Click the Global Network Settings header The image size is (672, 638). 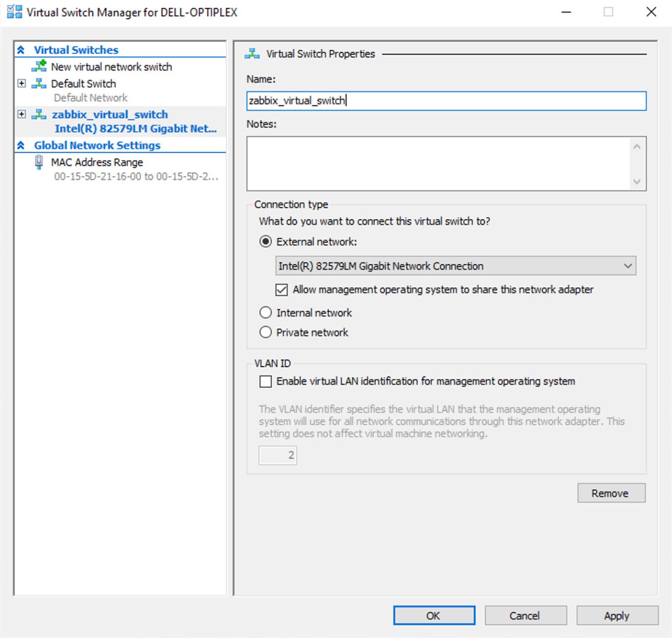pyautogui.click(x=97, y=145)
